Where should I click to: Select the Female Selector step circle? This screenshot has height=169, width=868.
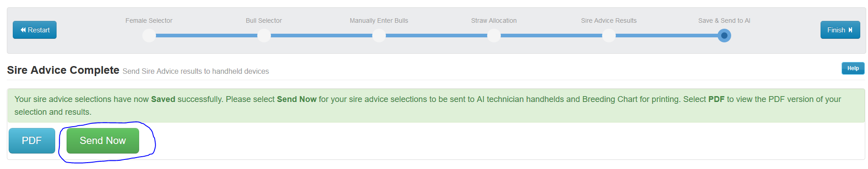149,36
